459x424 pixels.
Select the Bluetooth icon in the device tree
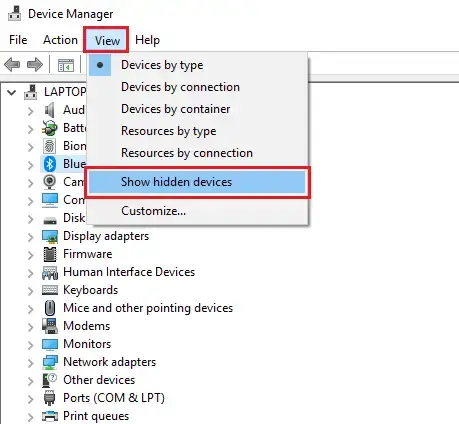pos(50,164)
